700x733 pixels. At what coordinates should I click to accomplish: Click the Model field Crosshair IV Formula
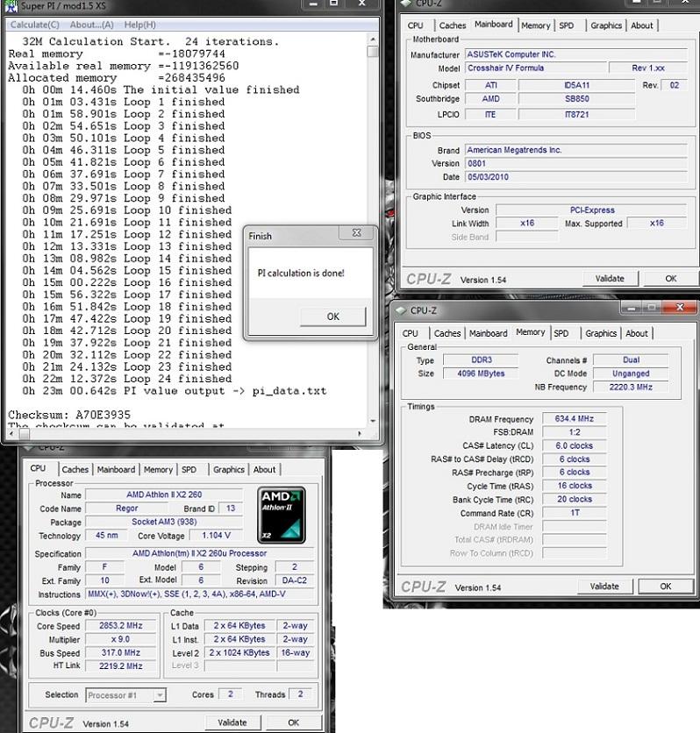pos(535,68)
